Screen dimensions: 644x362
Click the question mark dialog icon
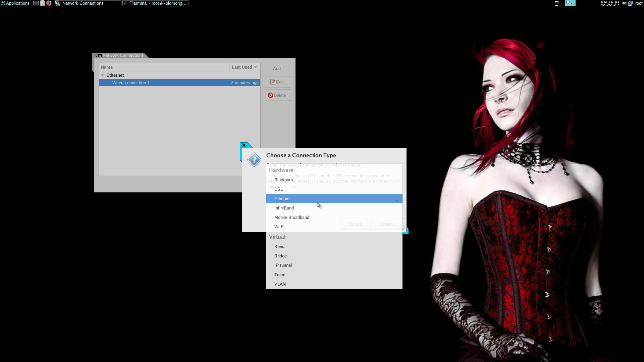click(x=254, y=160)
